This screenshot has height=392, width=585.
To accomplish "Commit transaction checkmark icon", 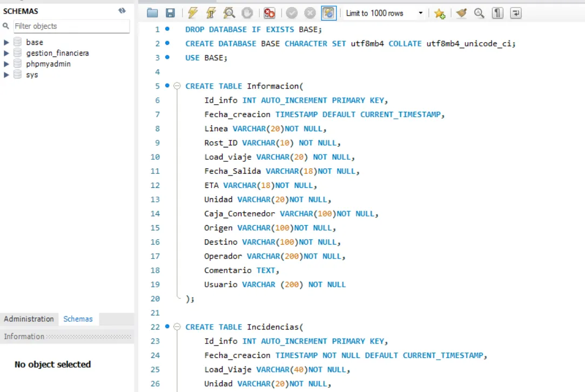I will tap(292, 13).
